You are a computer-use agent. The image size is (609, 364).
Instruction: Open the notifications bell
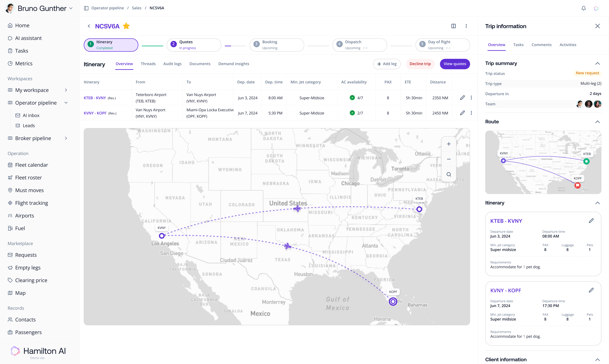point(583,8)
